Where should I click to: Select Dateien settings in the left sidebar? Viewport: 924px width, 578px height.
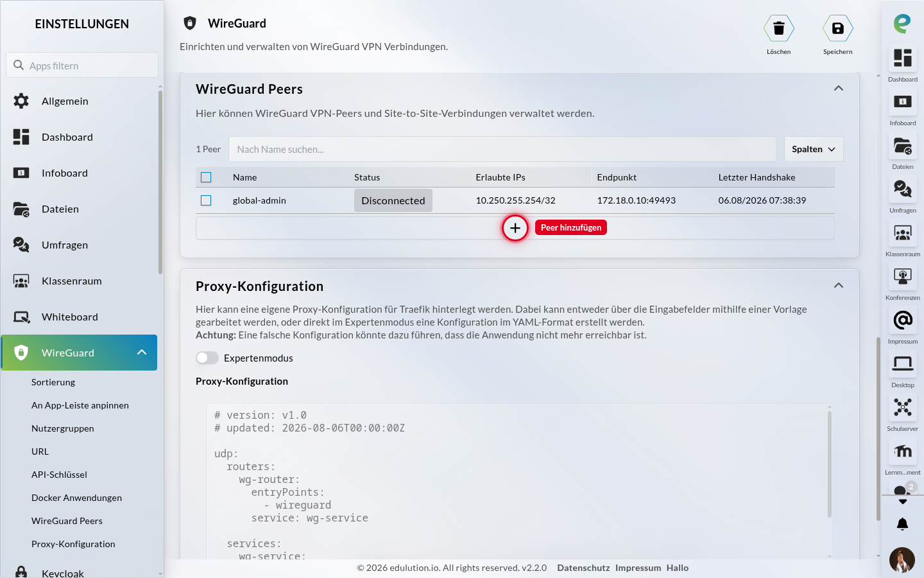(x=79, y=209)
